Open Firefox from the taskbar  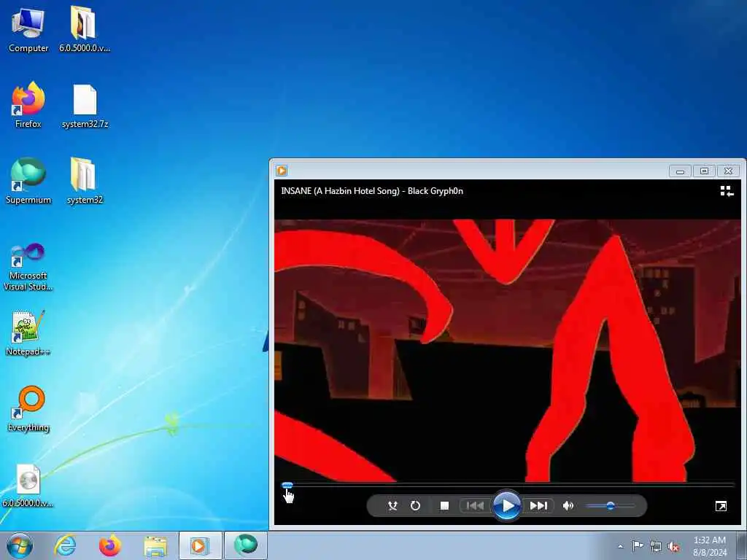pos(110,545)
